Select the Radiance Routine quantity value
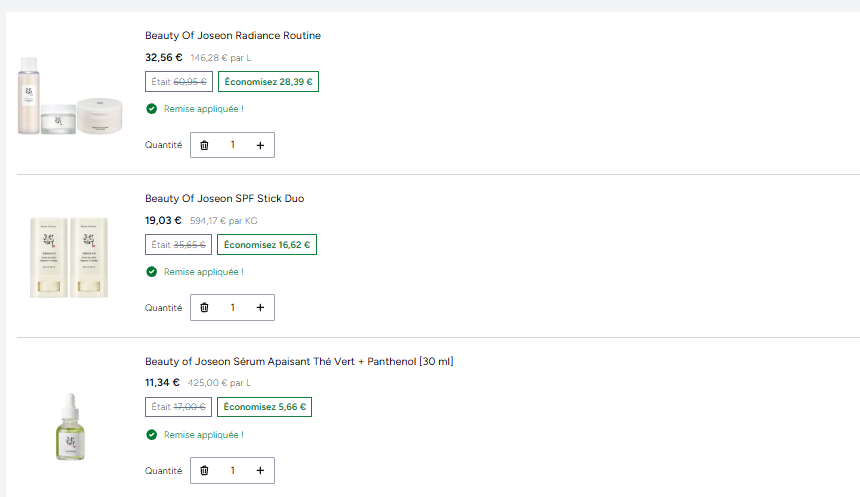 (233, 145)
